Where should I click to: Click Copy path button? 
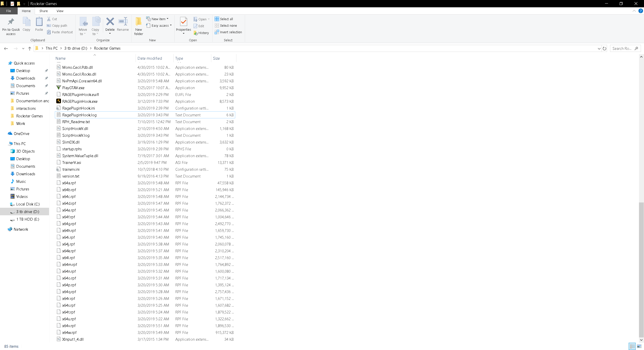pos(57,25)
